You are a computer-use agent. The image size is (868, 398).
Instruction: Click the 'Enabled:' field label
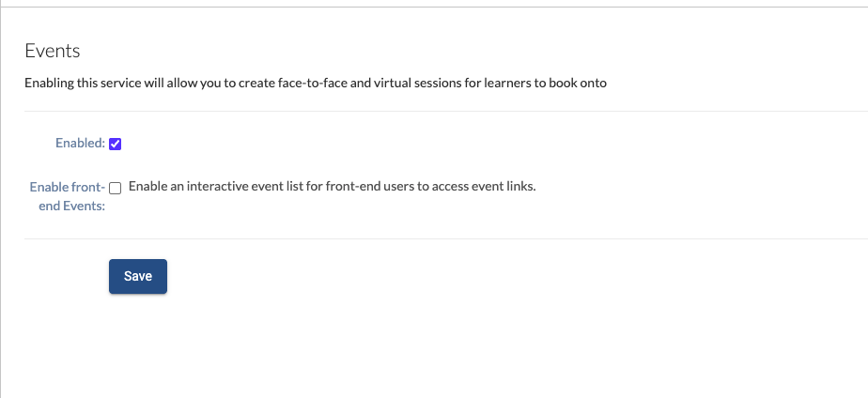click(81, 144)
